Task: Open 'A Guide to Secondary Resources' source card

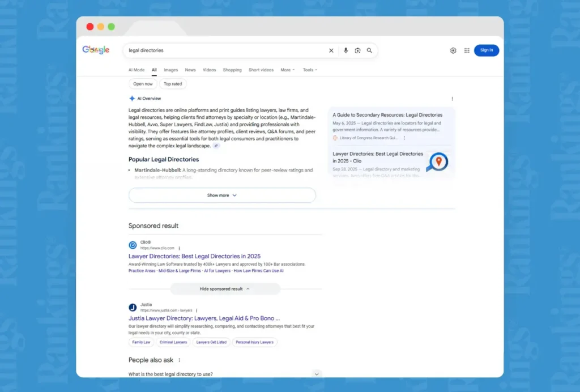Action: click(x=387, y=115)
